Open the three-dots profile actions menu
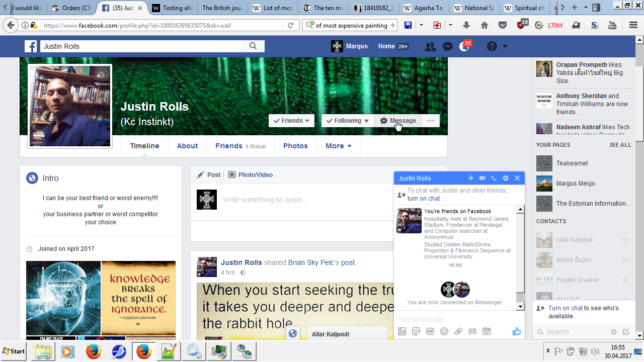The height and width of the screenshot is (362, 644). 431,121
